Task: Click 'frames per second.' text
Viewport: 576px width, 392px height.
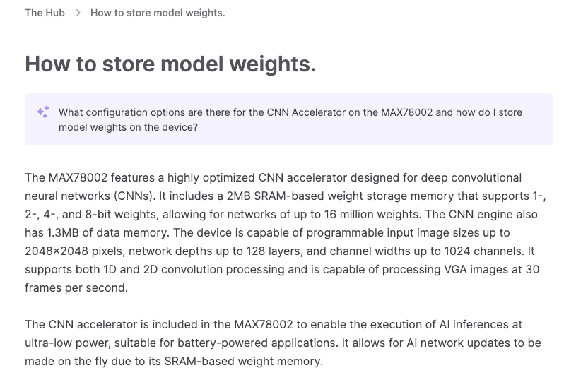Action: [x=76, y=287]
